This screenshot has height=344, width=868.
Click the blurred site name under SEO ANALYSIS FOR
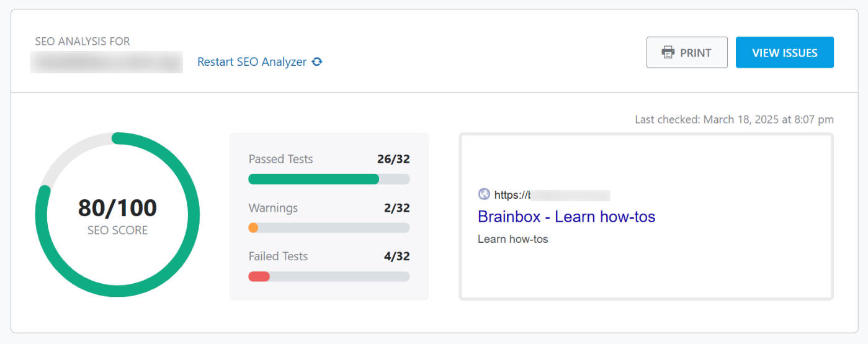click(x=107, y=63)
